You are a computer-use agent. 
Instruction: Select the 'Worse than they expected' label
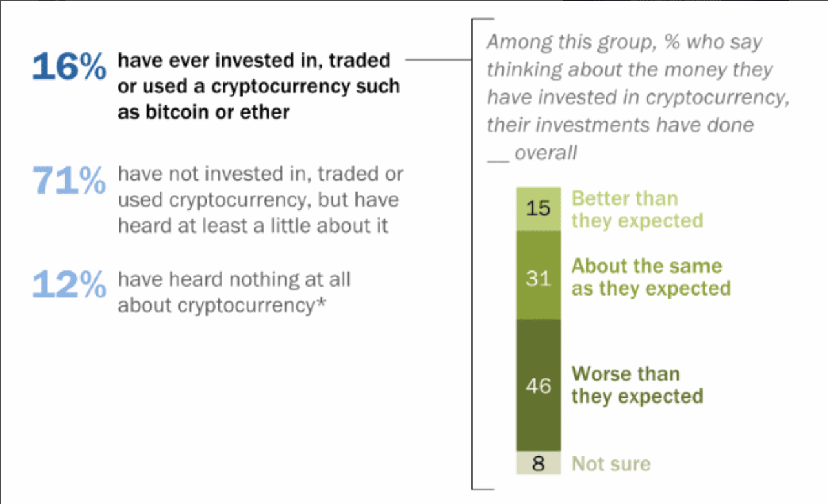[x=636, y=385]
